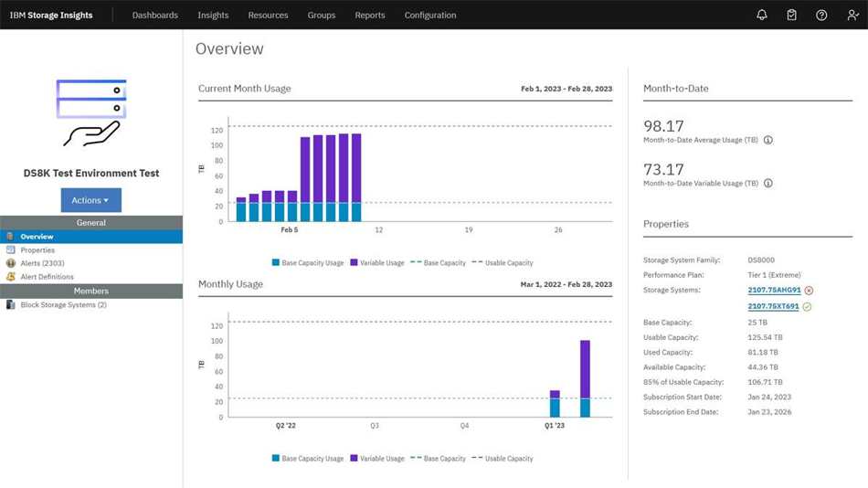868x488 pixels.
Task: Toggle Base Capacity Usage in Current Month legend
Action: (308, 262)
